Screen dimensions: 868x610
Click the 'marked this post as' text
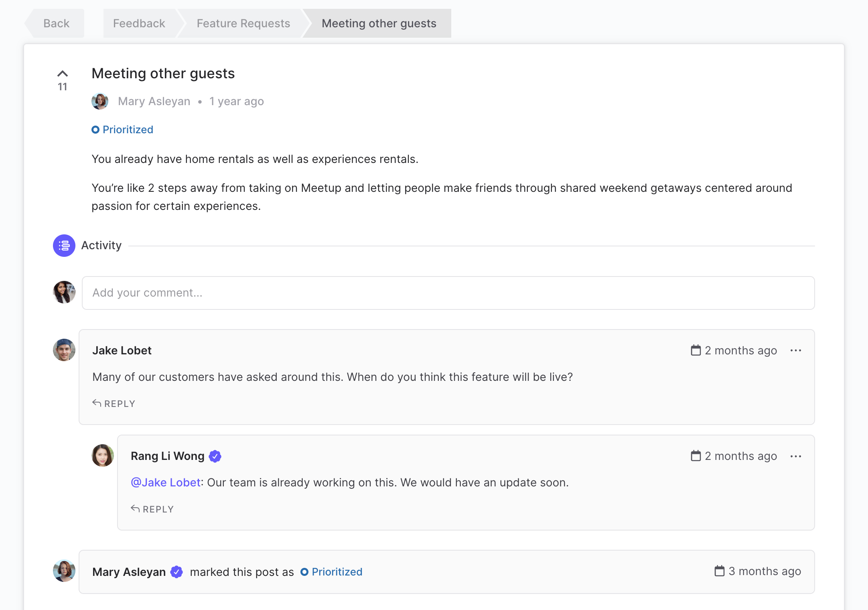coord(242,572)
